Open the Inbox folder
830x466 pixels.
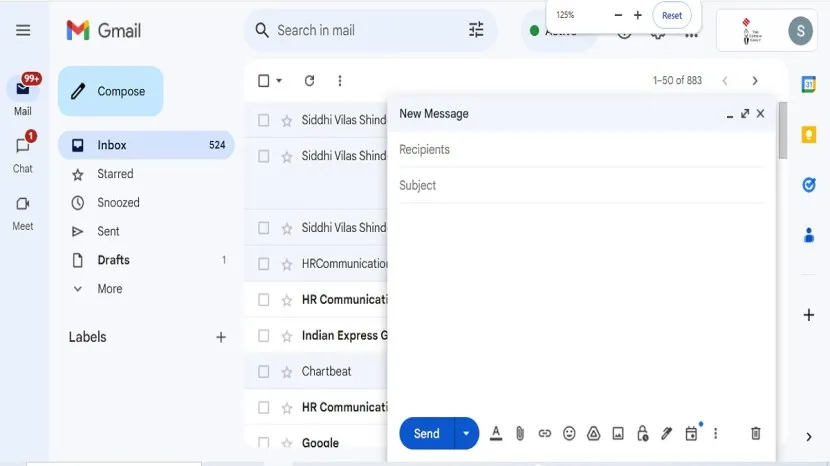[146, 145]
